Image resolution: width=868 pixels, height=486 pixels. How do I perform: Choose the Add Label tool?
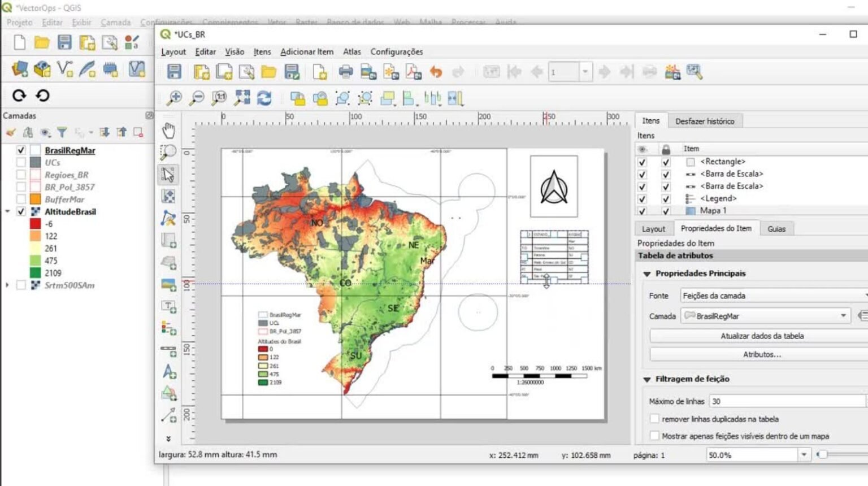coord(168,306)
